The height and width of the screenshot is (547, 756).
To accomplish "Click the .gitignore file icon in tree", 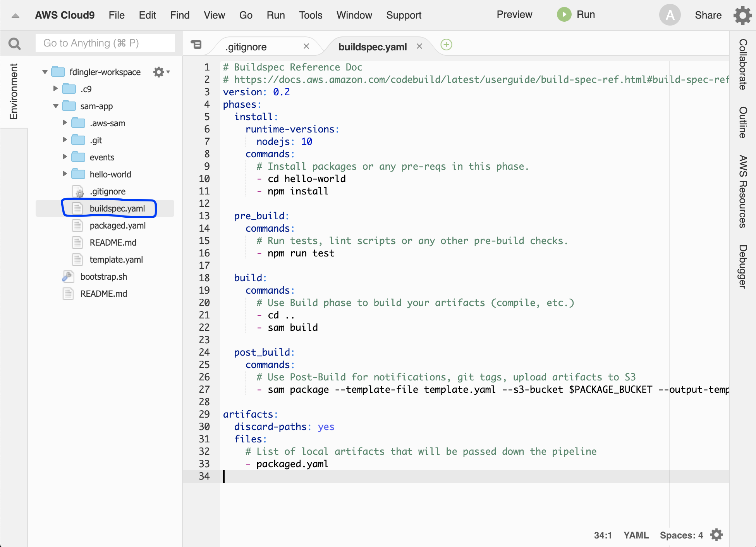I will click(78, 191).
